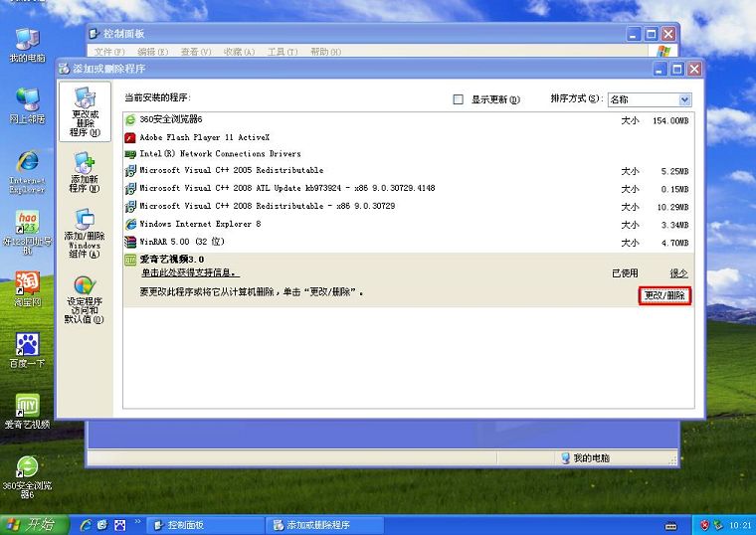756x535 pixels.
Task: Click the 更改/删除 button
Action: [664, 295]
